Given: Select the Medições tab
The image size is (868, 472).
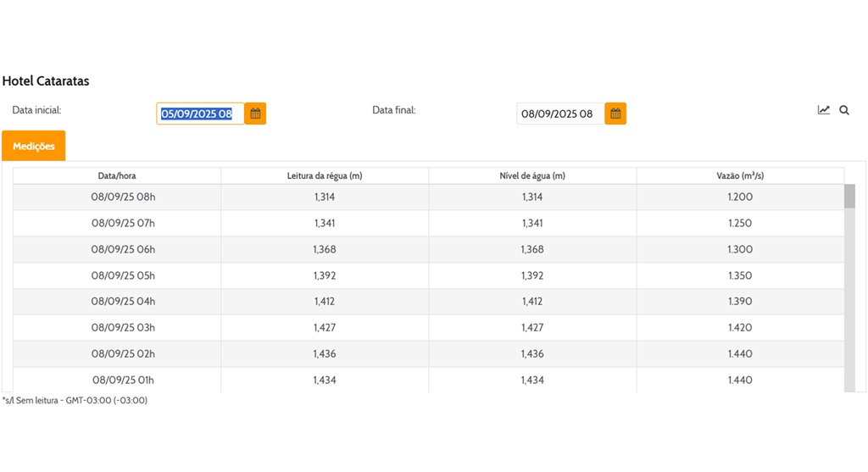Looking at the screenshot, I should pos(34,147).
